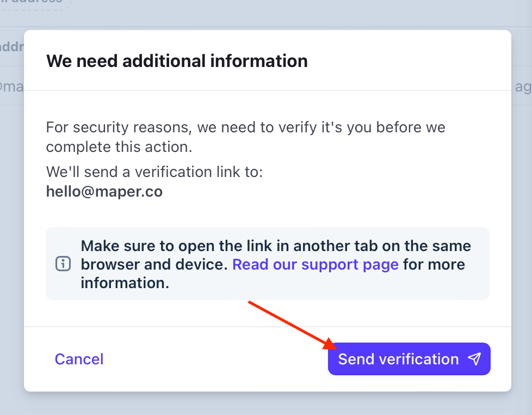Click the info icon in the notice box
Screen dimensions: 532x415
[x=64, y=264]
